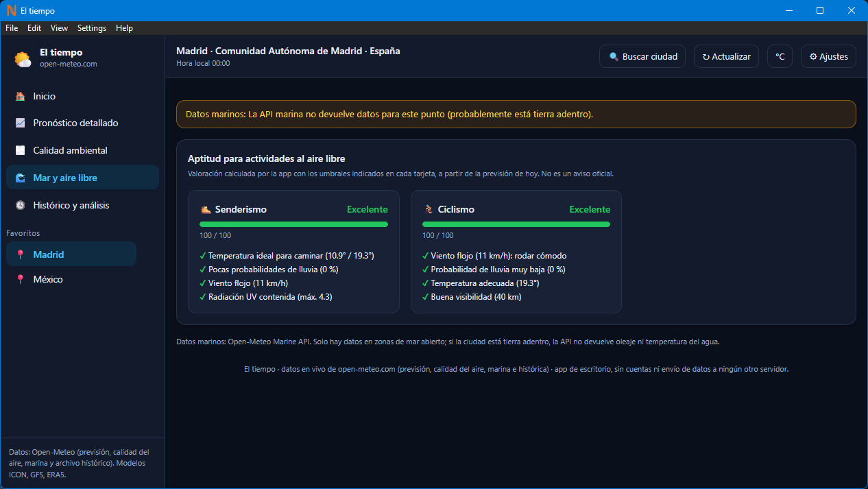Click the Actualizar refresh button
The height and width of the screenshot is (489, 868).
[x=726, y=57]
